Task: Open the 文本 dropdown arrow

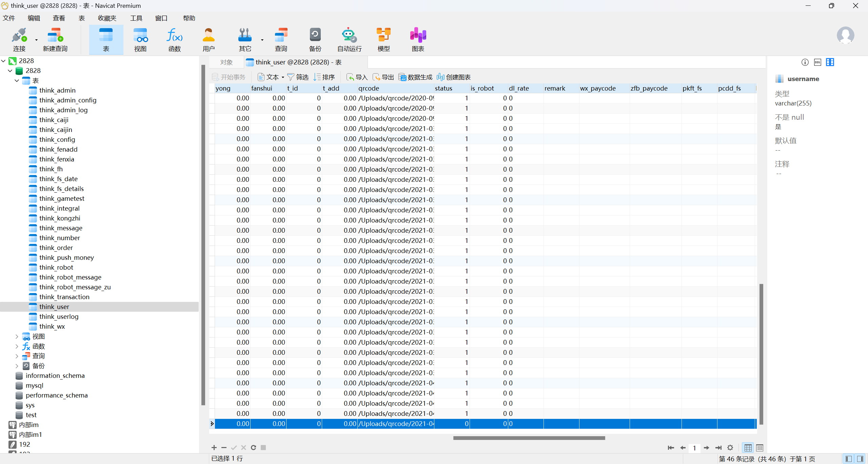Action: click(x=283, y=77)
